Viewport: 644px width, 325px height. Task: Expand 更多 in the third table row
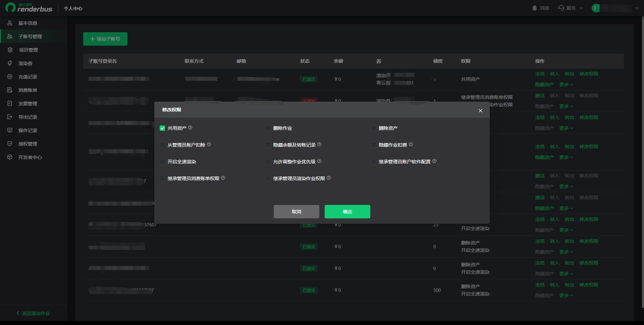coord(566,128)
